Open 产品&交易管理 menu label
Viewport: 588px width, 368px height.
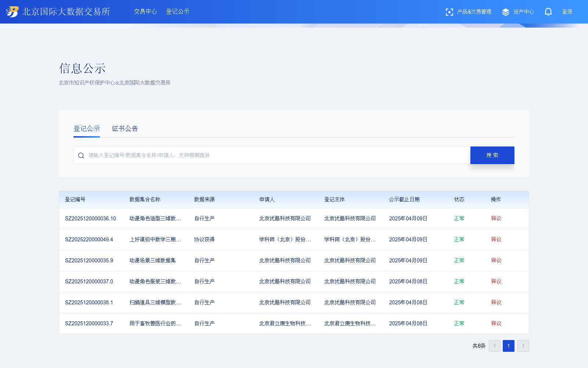(x=474, y=12)
